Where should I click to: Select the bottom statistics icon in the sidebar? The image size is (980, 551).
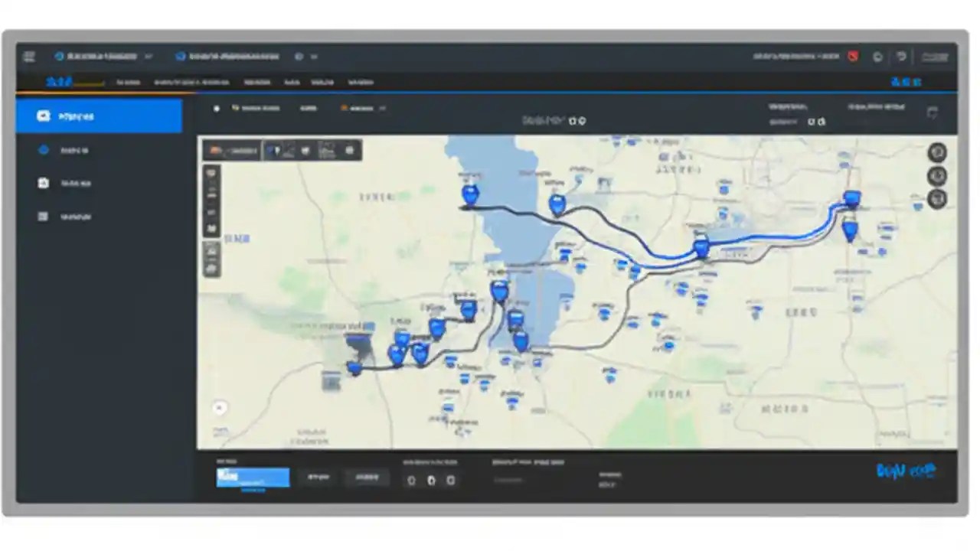point(43,217)
